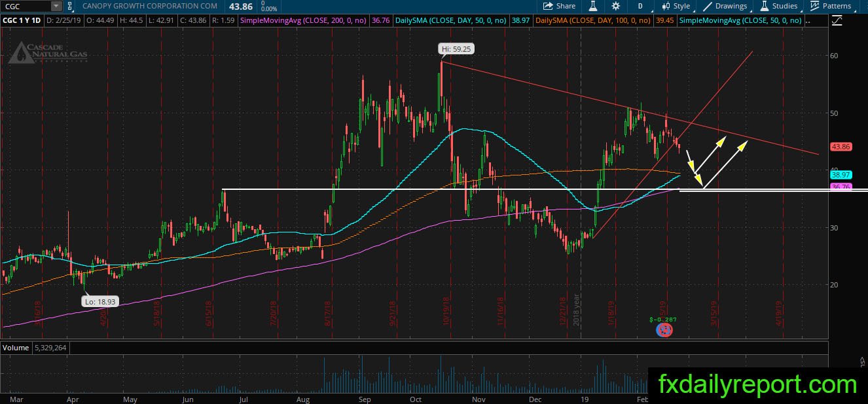Click the flask icon beside Studies

(x=765, y=6)
